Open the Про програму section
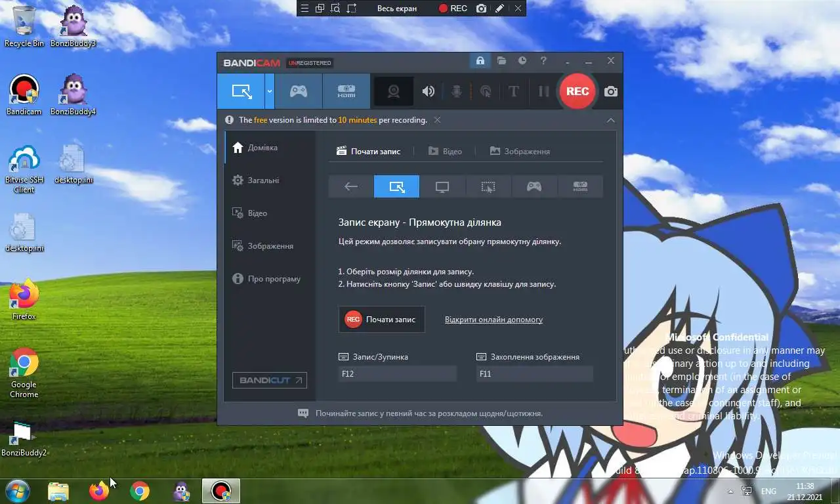Screen dimensions: 840x504 pos(270,279)
